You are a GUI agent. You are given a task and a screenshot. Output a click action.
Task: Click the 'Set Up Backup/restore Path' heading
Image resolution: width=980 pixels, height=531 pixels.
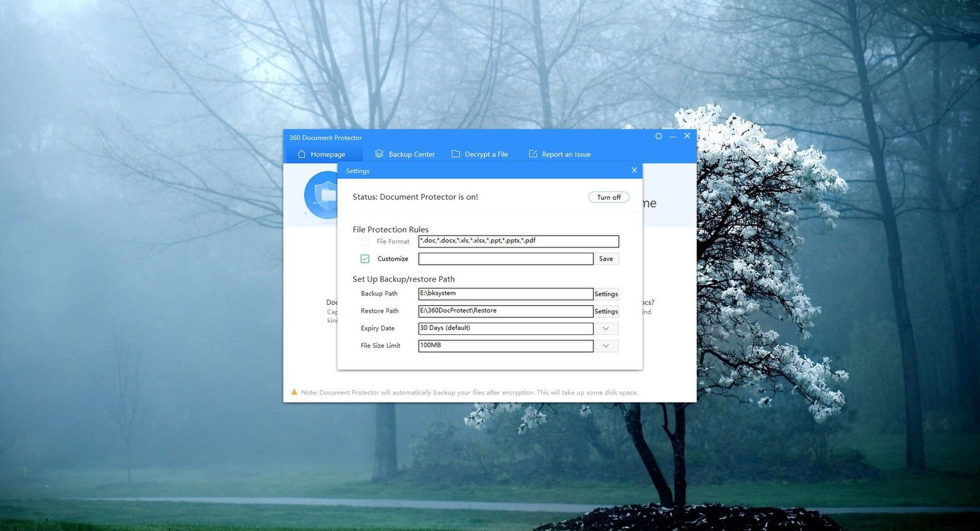[x=403, y=279]
